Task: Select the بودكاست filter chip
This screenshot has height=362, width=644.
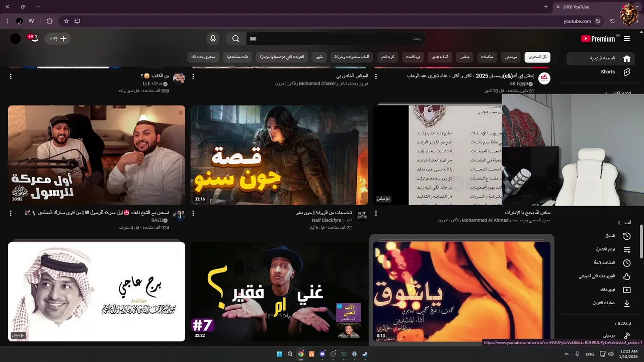Action: 414,57
